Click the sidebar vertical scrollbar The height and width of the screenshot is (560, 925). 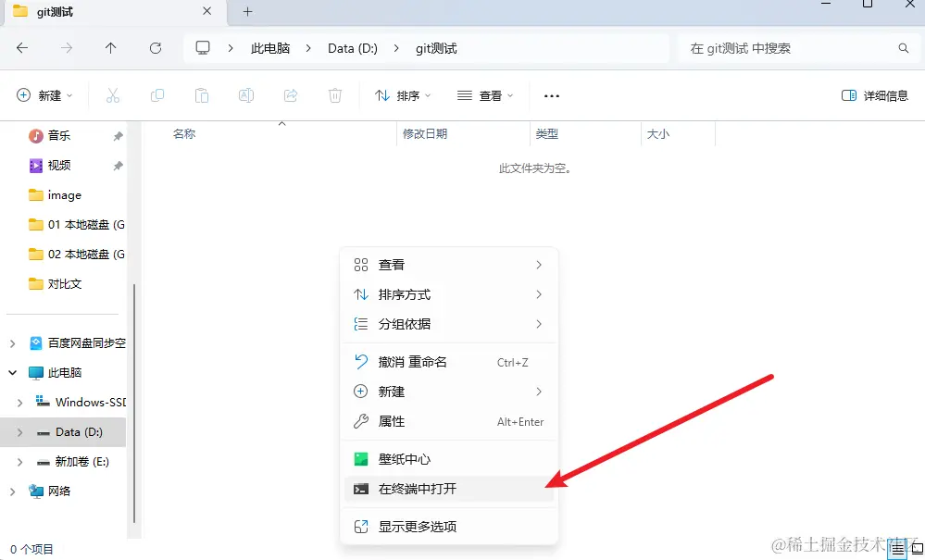[134, 404]
